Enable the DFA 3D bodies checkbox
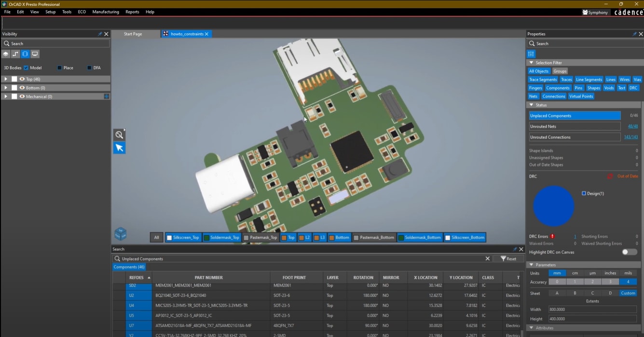The height and width of the screenshot is (337, 644). 89,68
